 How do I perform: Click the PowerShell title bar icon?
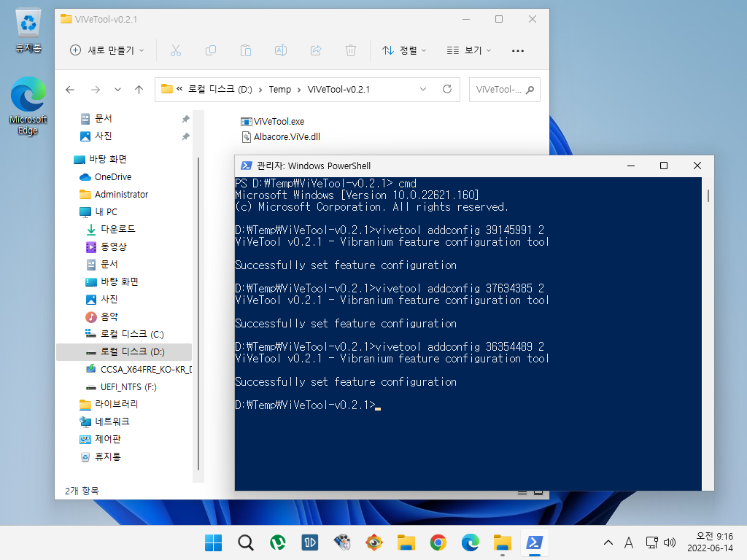tap(247, 166)
